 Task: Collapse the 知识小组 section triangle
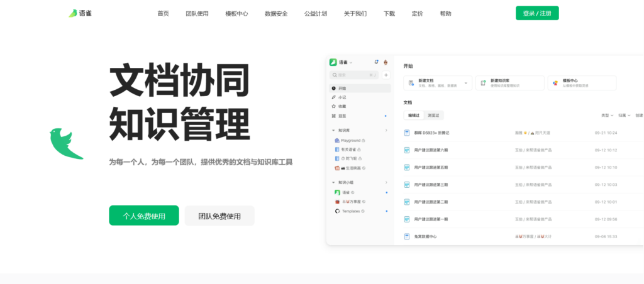tap(333, 182)
